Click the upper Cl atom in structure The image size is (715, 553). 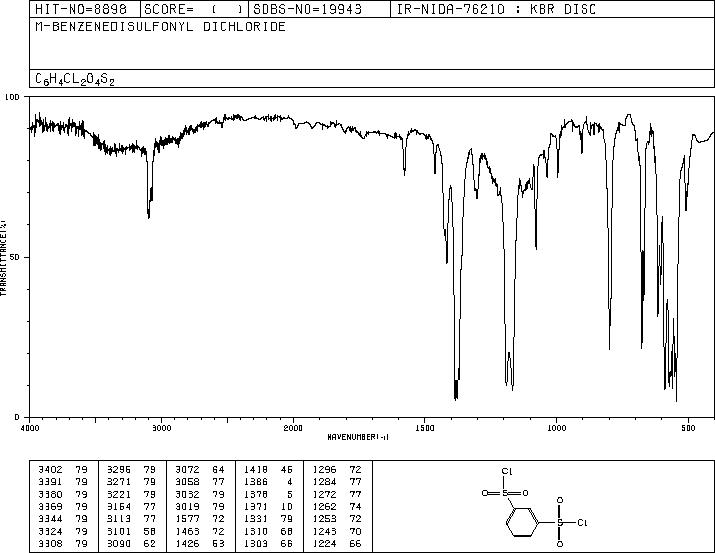coord(507,472)
